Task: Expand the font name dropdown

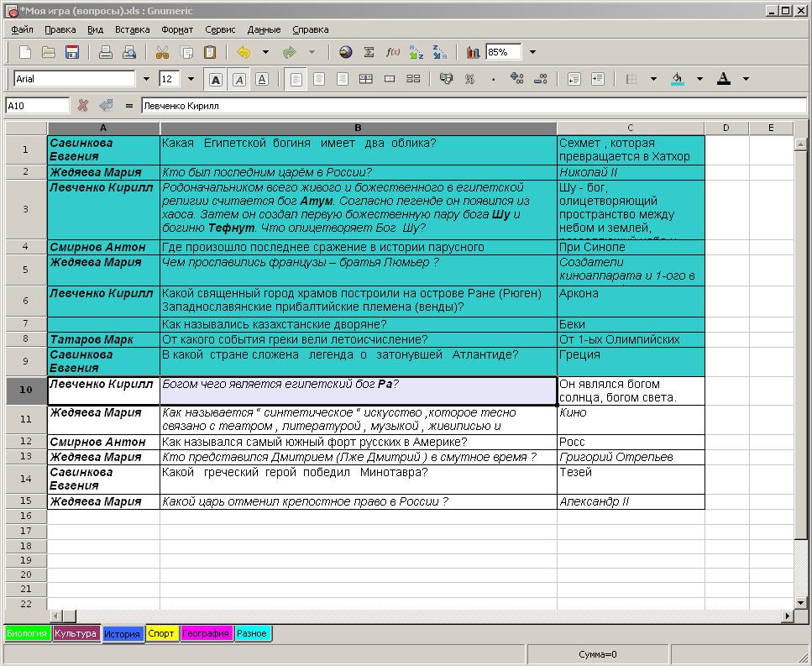Action: (x=145, y=79)
